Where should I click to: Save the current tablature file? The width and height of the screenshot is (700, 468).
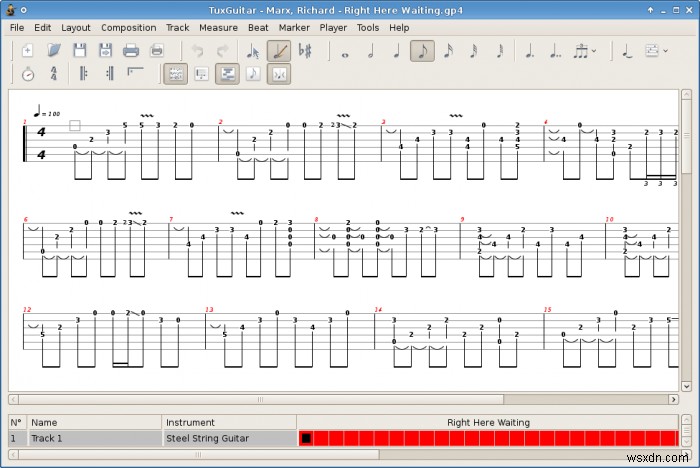point(79,50)
